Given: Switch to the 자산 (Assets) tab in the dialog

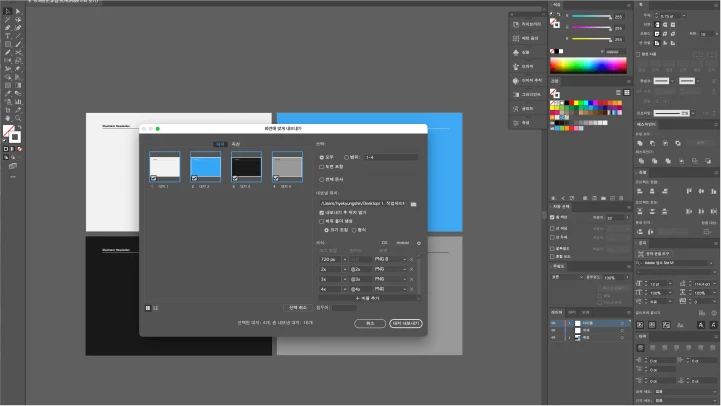Looking at the screenshot, I should (x=235, y=144).
